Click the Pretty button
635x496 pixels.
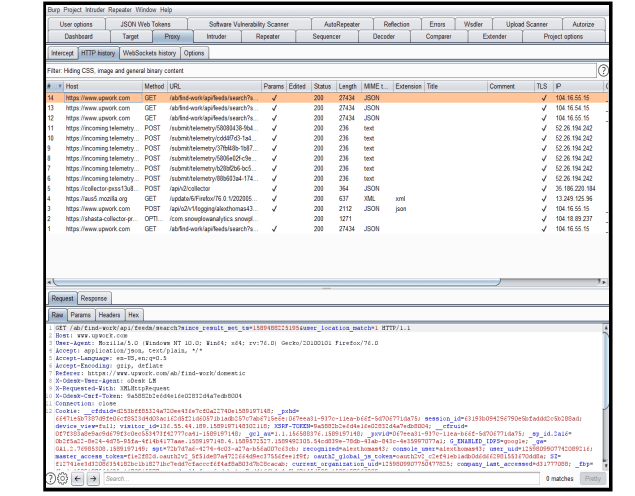(593, 479)
